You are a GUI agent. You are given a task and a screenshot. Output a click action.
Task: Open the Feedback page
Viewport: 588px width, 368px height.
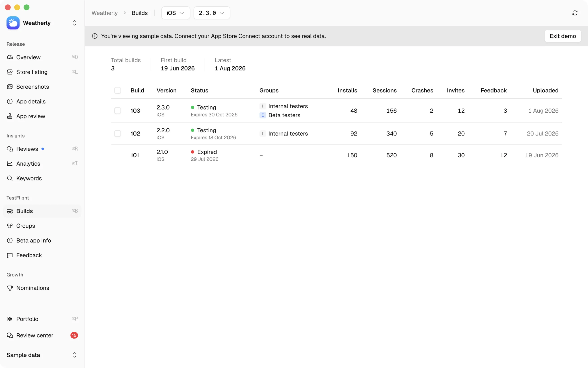pos(42,255)
